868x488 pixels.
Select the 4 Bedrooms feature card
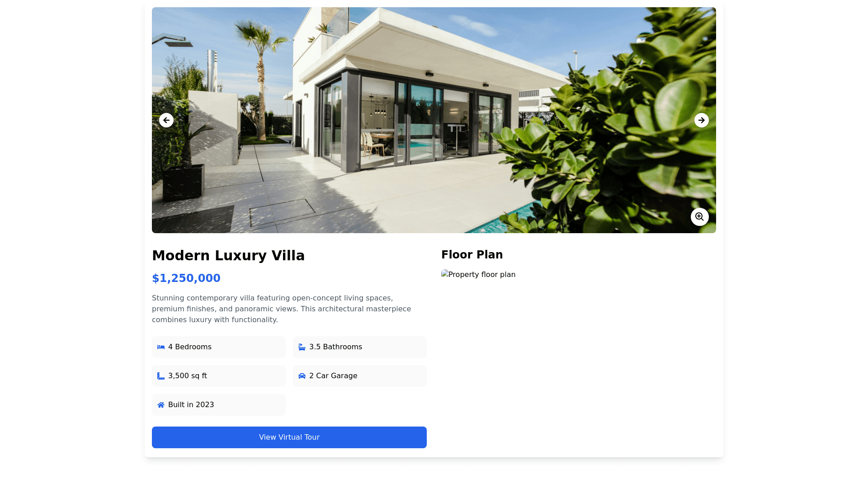[219, 347]
